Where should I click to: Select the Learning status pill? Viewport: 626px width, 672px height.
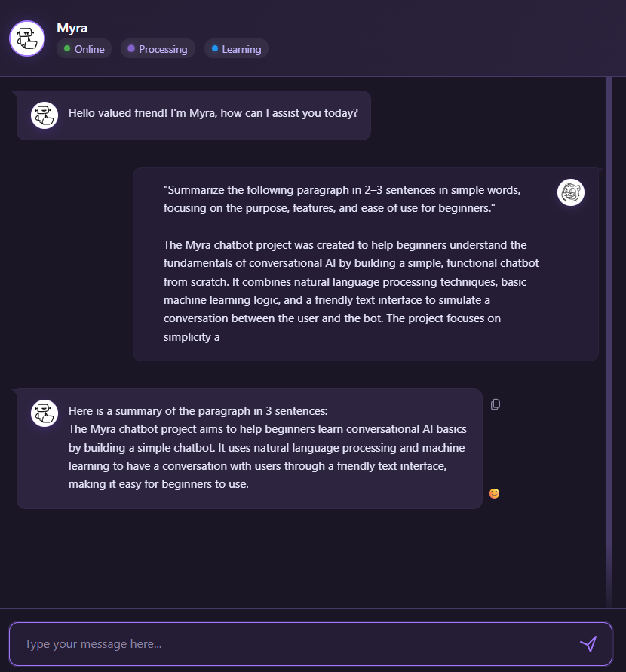[x=236, y=49]
